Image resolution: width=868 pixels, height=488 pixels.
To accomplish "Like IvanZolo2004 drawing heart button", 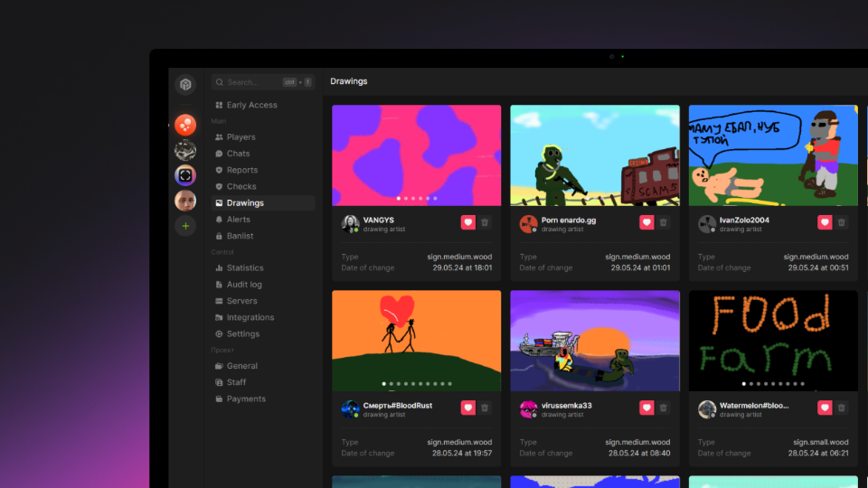I will 825,222.
